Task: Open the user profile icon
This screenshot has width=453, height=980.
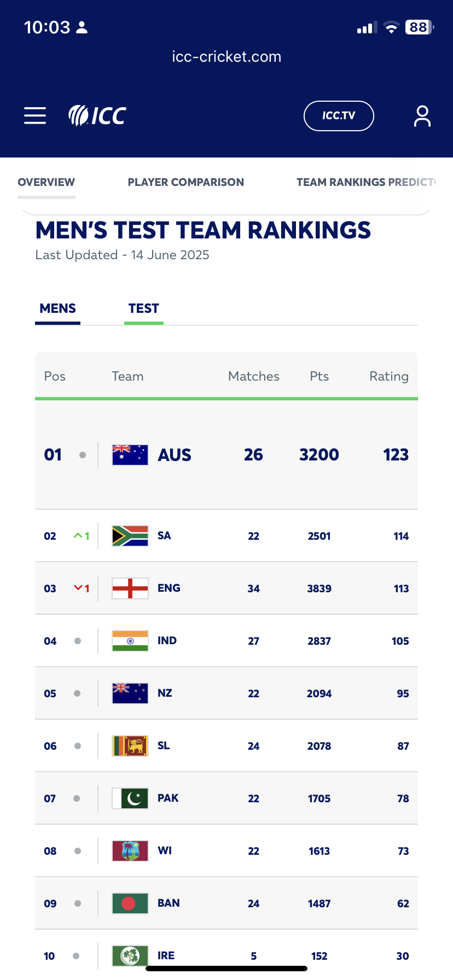Action: [x=422, y=116]
